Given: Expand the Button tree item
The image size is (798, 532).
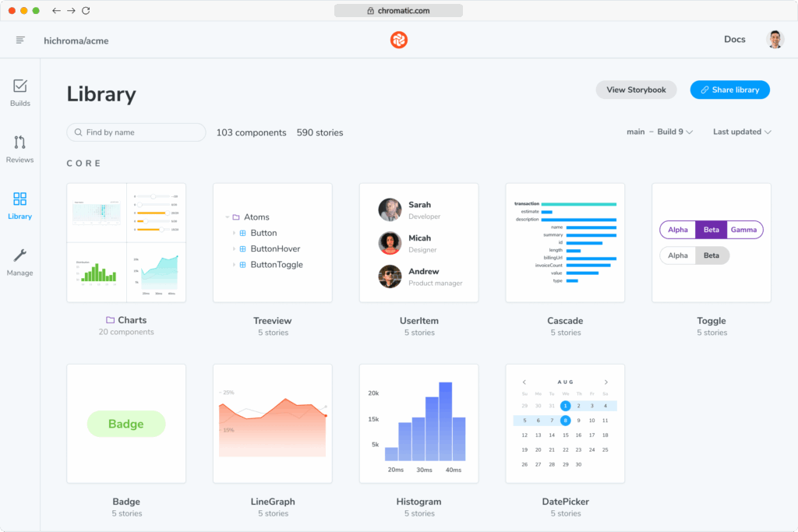Looking at the screenshot, I should [x=234, y=233].
